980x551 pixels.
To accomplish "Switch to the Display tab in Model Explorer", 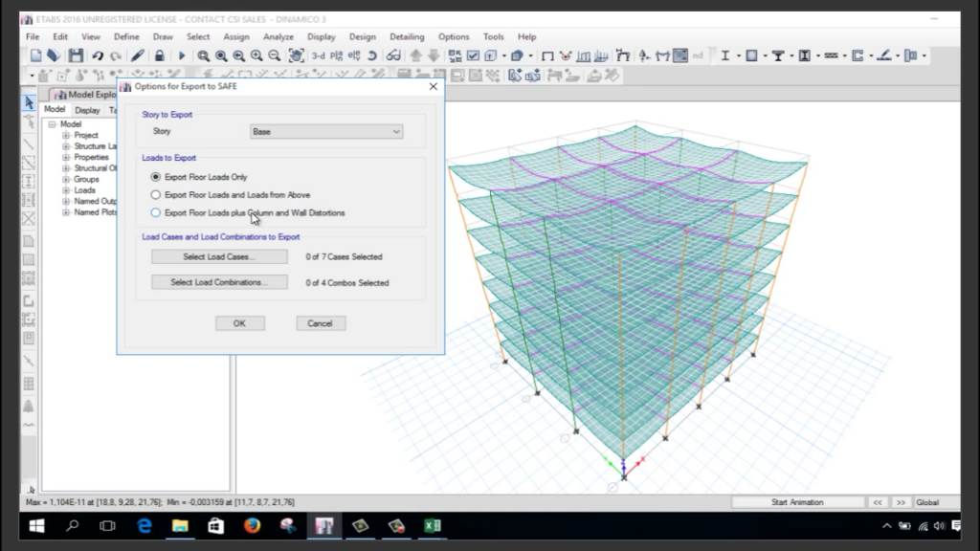I will point(87,110).
